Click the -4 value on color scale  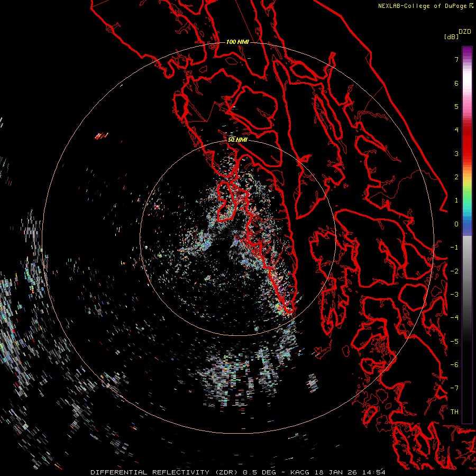pyautogui.click(x=454, y=318)
